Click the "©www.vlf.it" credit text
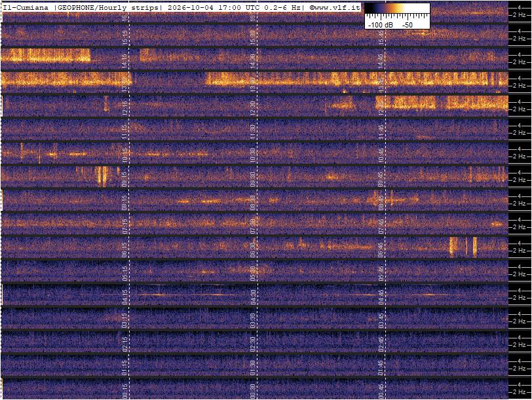 tap(335, 7)
